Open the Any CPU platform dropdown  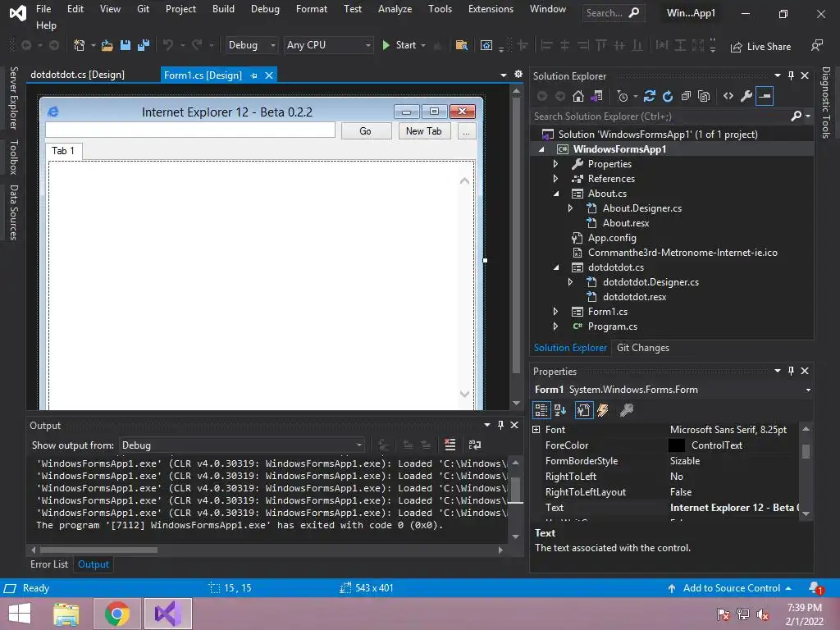328,45
